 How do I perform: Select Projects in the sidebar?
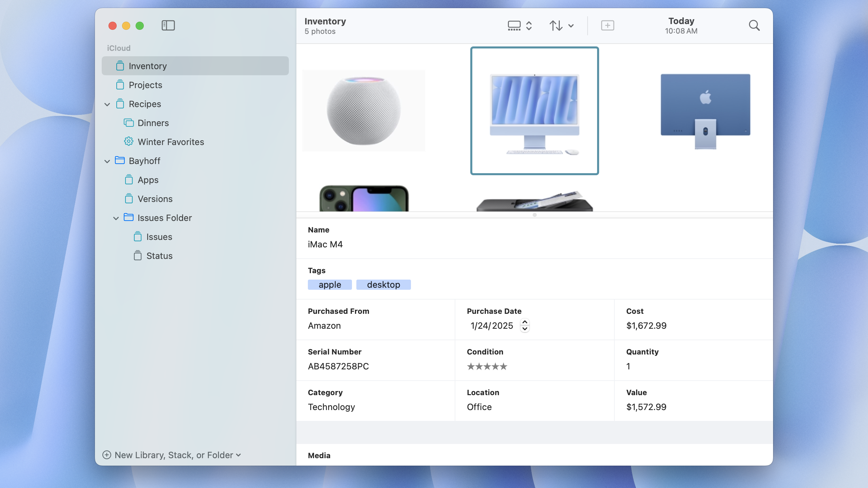pyautogui.click(x=195, y=85)
